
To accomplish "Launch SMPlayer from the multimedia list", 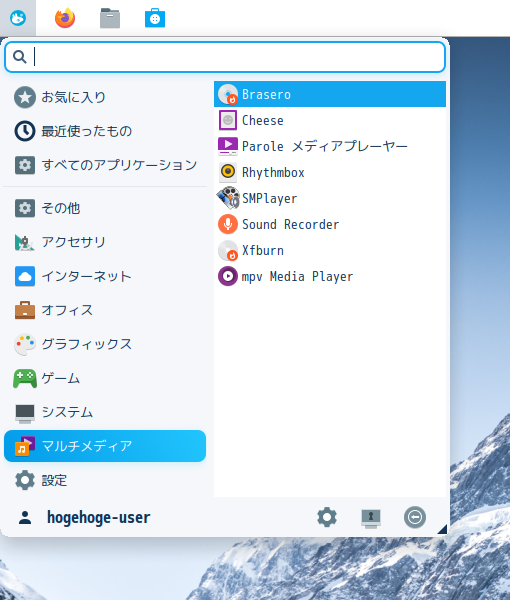I will (330, 198).
